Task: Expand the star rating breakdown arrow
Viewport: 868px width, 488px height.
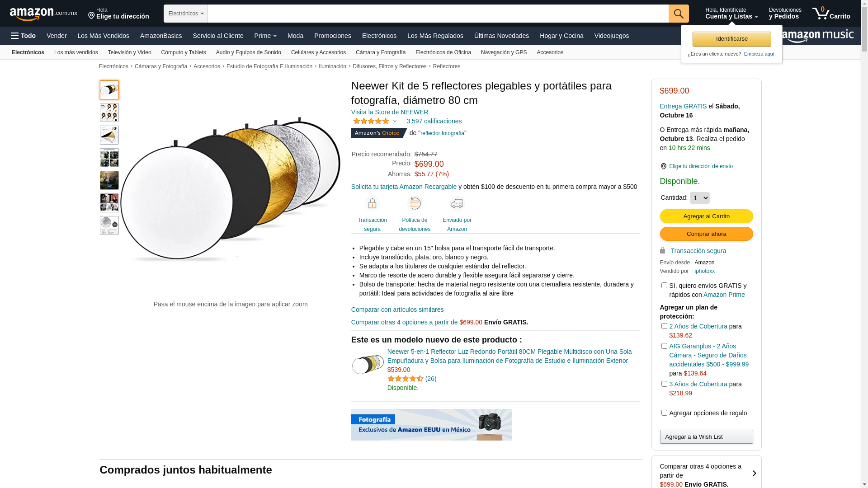Action: (395, 121)
